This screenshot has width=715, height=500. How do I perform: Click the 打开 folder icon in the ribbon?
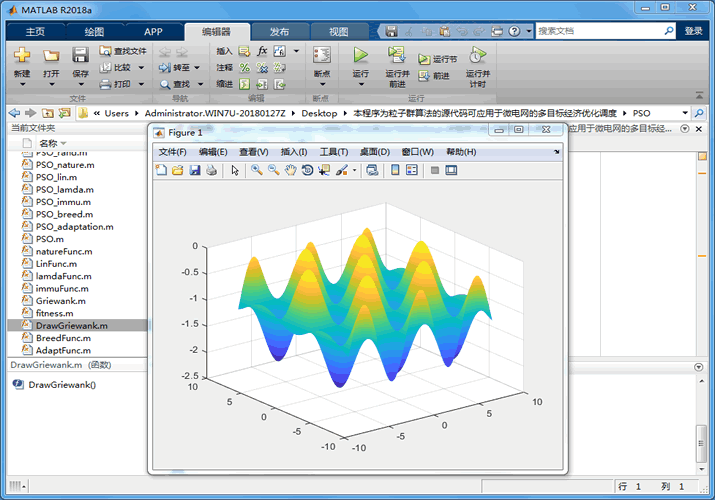point(51,55)
